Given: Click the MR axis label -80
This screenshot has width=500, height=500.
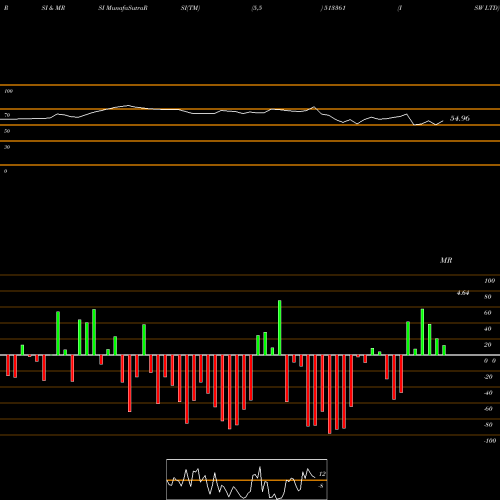Looking at the screenshot, I should [488, 425].
